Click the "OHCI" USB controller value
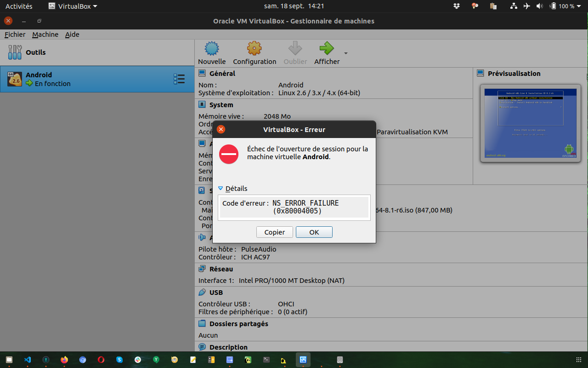 tap(286, 304)
